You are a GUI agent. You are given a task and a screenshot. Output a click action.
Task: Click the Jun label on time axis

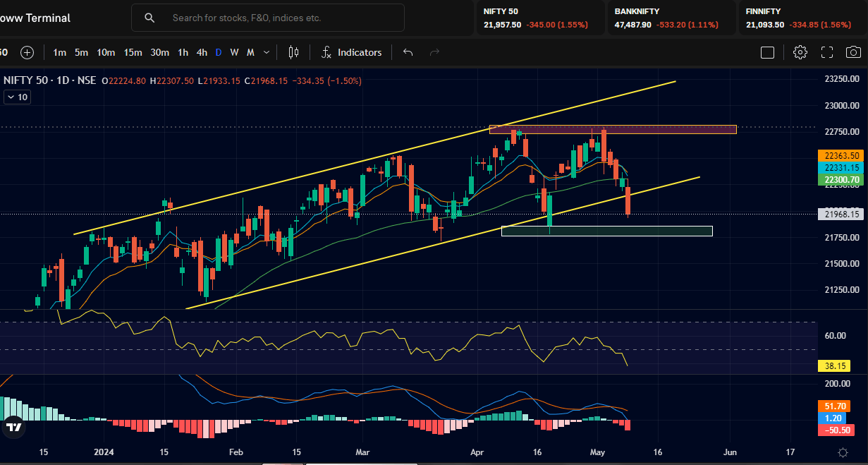click(731, 452)
